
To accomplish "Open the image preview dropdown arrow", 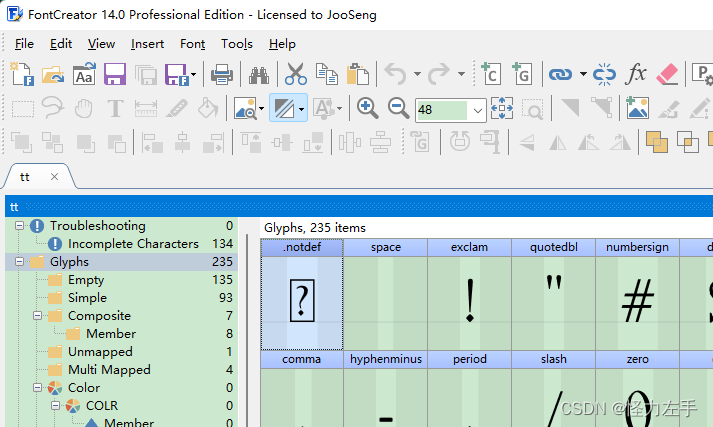I will [261, 109].
